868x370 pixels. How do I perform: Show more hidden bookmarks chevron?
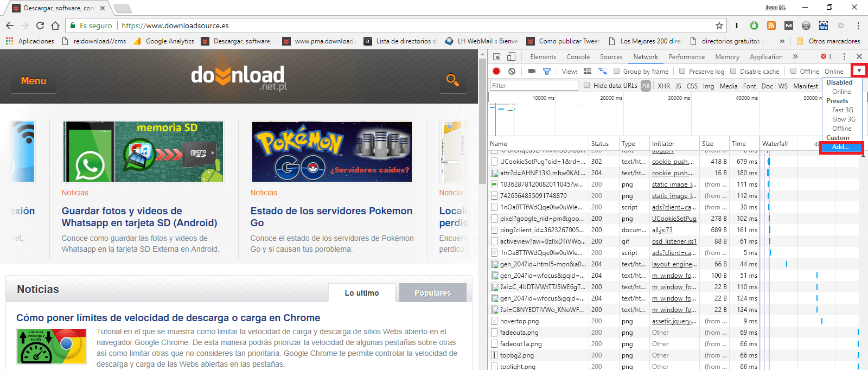tap(782, 41)
